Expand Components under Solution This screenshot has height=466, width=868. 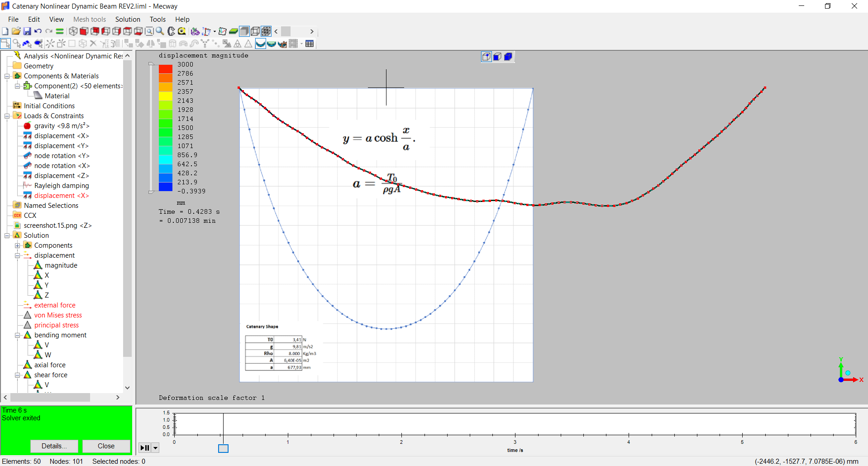17,245
